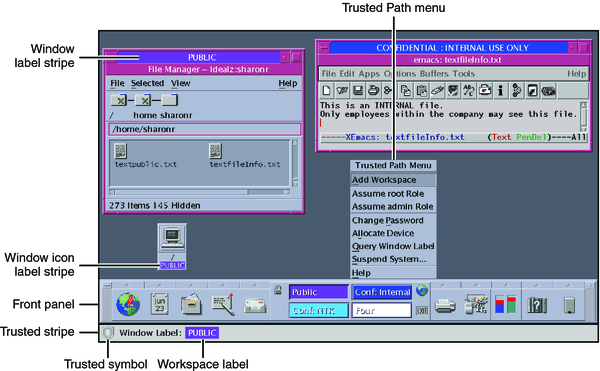Click the debug icon in XEmacs toolbar
Image resolution: width=600 pixels, height=371 pixels.
pos(532,91)
